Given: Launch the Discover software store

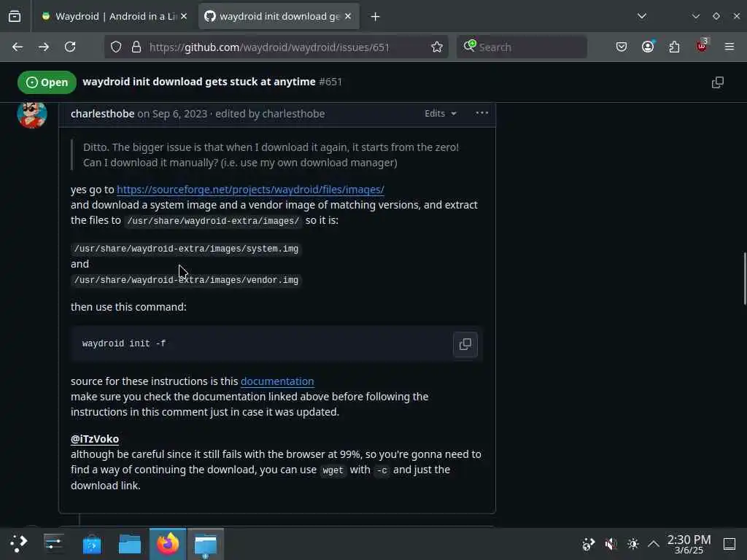Looking at the screenshot, I should tap(91, 544).
